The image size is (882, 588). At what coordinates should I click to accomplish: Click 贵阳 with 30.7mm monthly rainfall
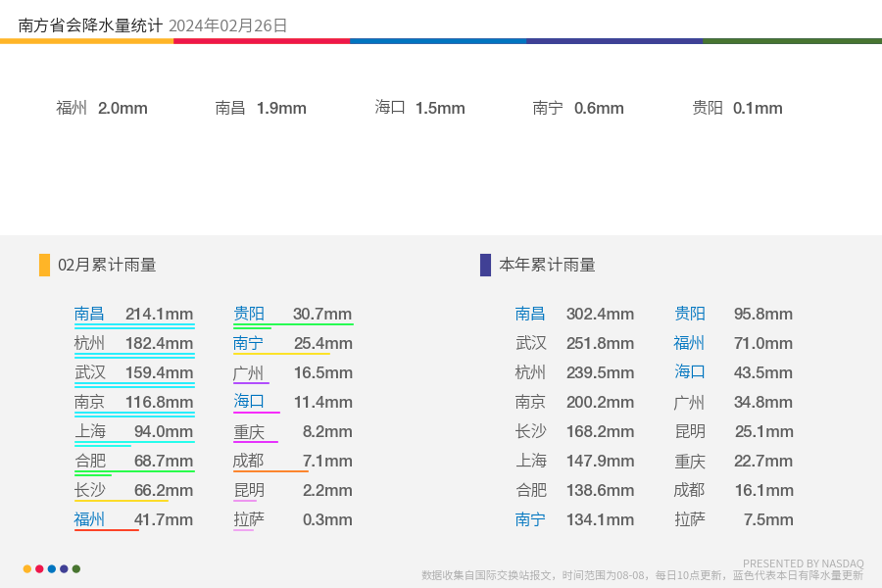pyautogui.click(x=249, y=314)
